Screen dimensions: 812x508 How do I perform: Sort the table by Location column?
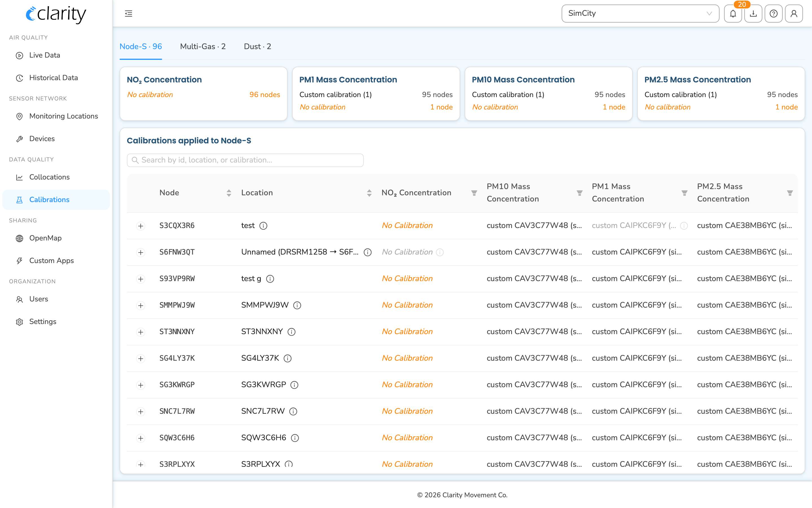[x=369, y=193]
